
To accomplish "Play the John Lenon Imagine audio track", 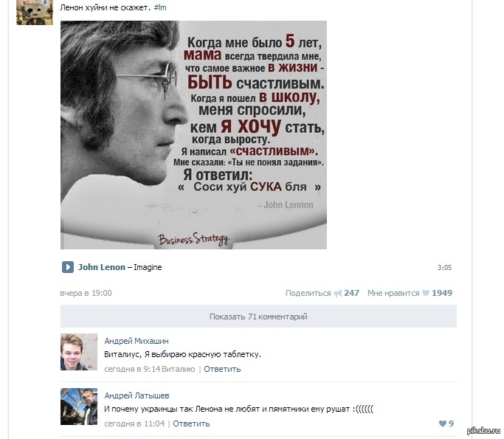I will pyautogui.click(x=68, y=267).
